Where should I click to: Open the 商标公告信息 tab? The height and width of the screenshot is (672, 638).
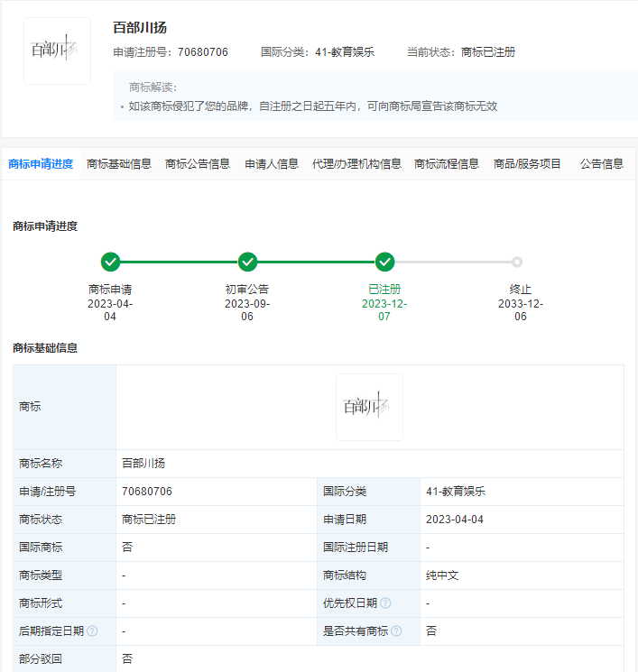(x=198, y=163)
